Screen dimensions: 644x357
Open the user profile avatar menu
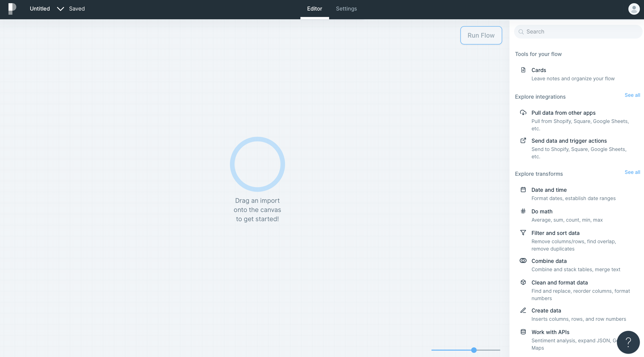[634, 9]
